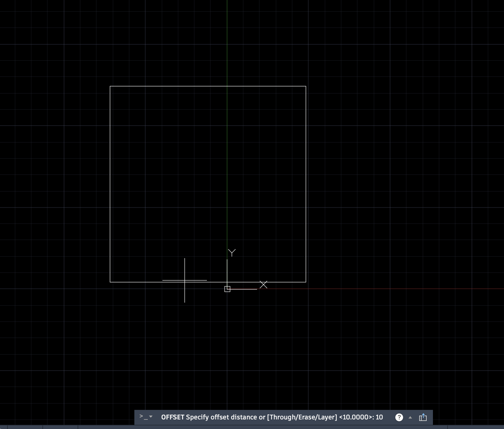Click the share icon in the command bar
The height and width of the screenshot is (429, 504).
(423, 417)
